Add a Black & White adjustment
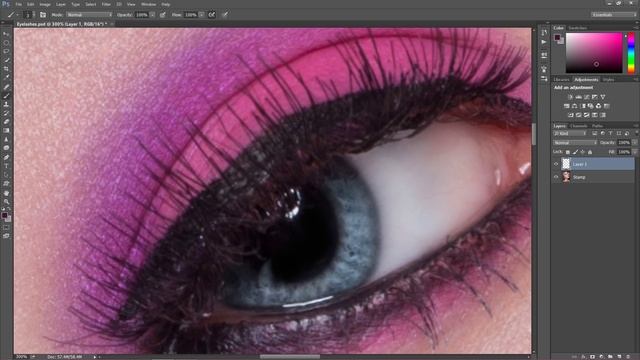The image size is (640, 360). (x=583, y=106)
